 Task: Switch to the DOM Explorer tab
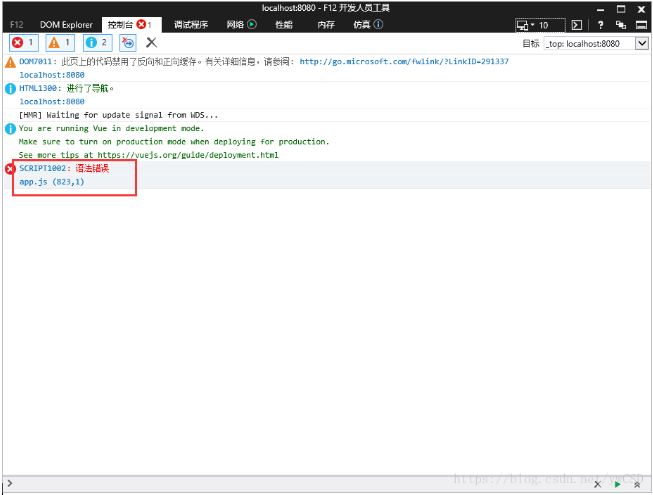click(66, 25)
